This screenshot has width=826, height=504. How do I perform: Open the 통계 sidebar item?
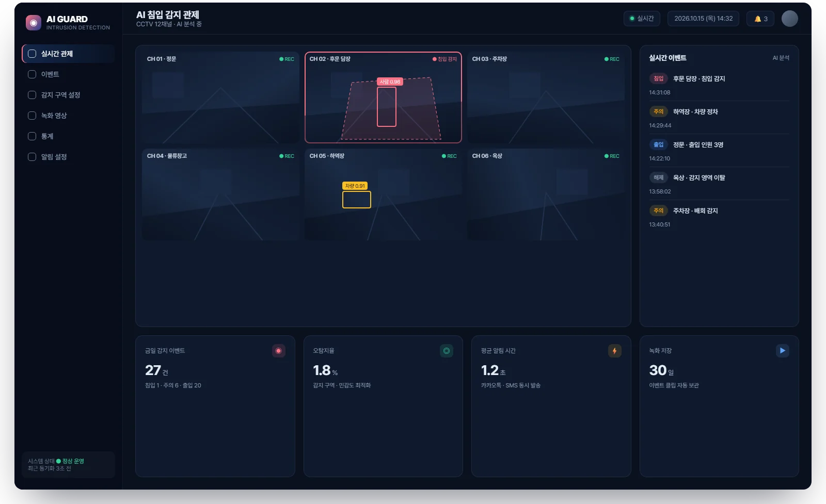68,136
